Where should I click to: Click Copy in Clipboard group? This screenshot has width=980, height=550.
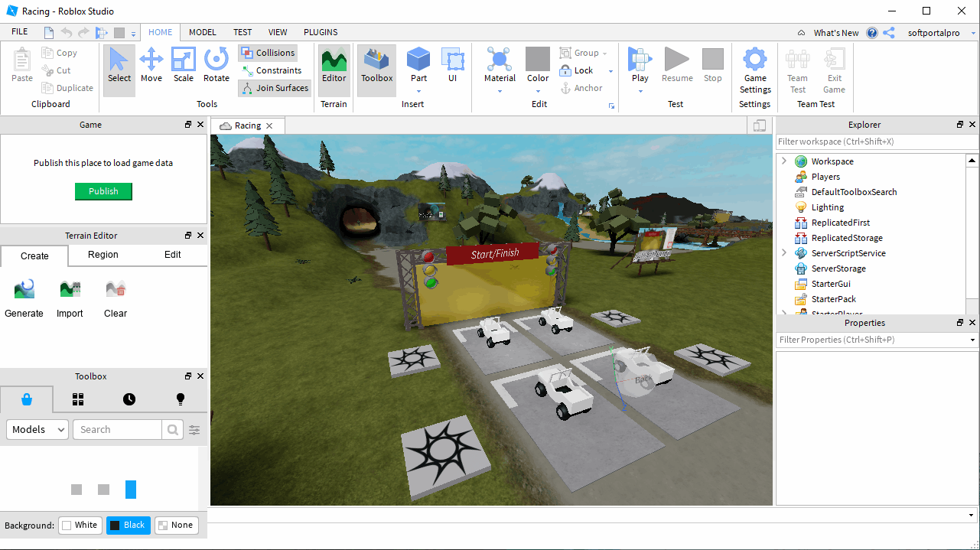pyautogui.click(x=59, y=53)
